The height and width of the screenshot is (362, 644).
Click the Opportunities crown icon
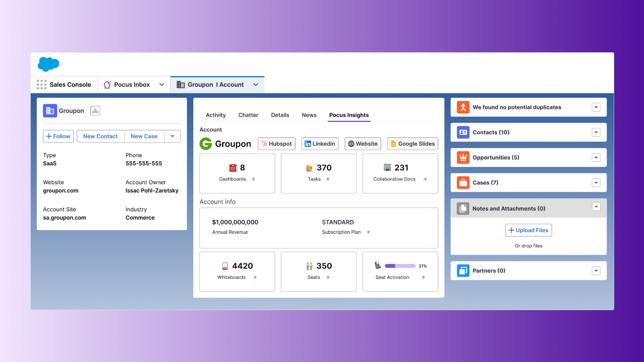[463, 157]
